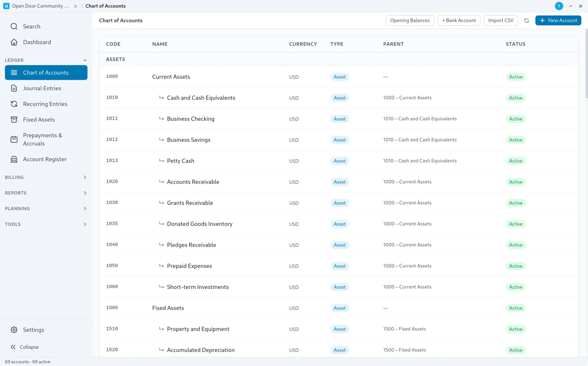Click the Recurring Entries cycle icon
The width and height of the screenshot is (588, 366).
(14, 104)
